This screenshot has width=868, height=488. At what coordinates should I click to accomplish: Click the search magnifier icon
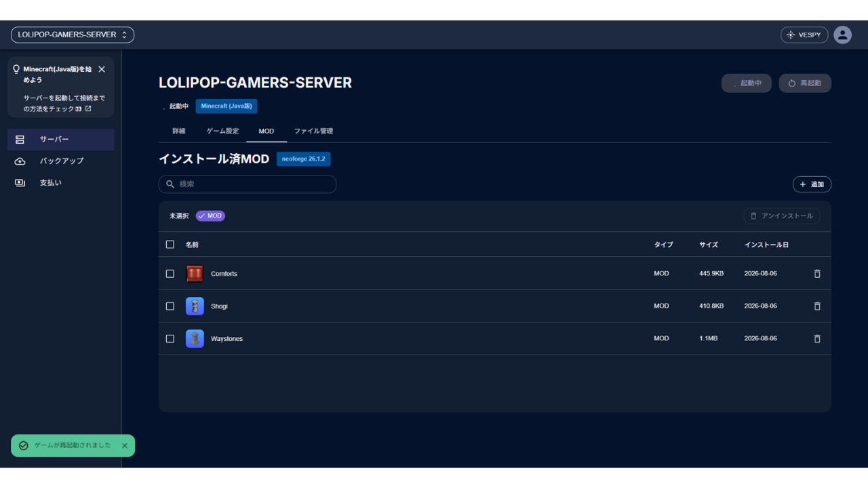click(170, 184)
